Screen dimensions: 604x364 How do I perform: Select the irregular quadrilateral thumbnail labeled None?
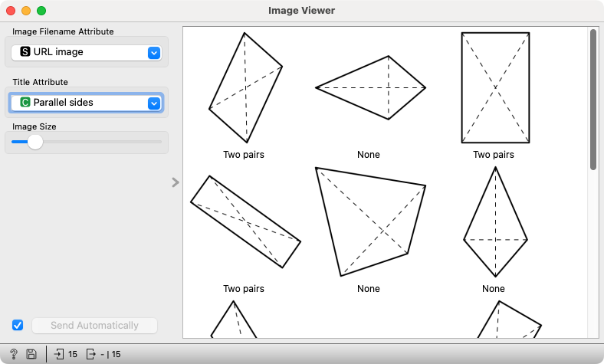point(370,222)
